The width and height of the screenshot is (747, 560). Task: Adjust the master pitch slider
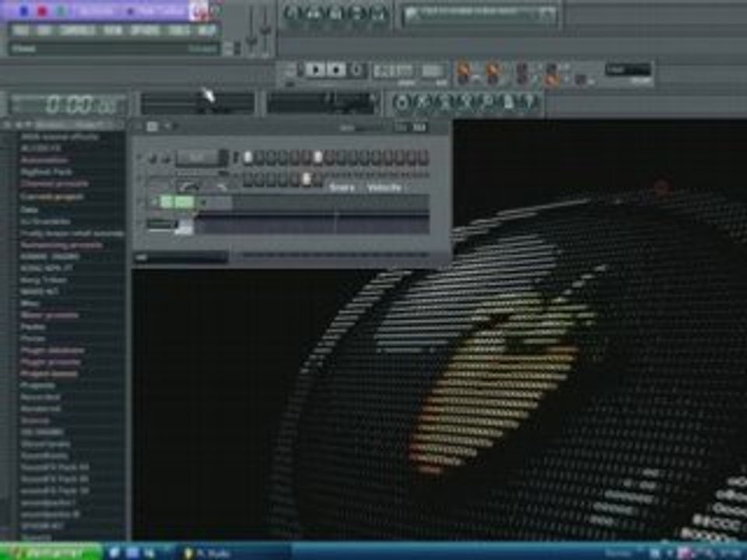click(265, 29)
